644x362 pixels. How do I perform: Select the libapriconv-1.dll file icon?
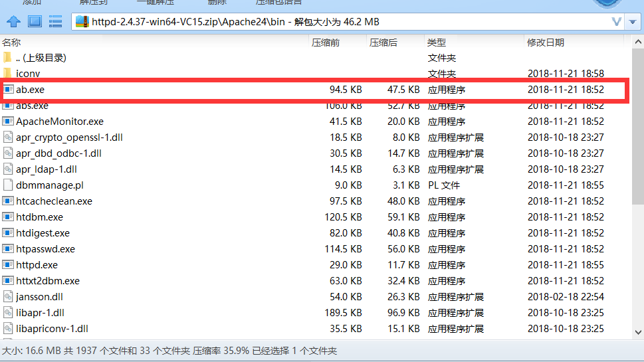click(8, 328)
